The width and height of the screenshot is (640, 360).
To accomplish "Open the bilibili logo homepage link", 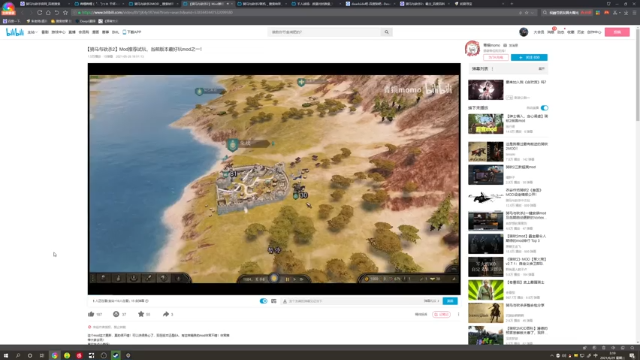I will 15,32.
